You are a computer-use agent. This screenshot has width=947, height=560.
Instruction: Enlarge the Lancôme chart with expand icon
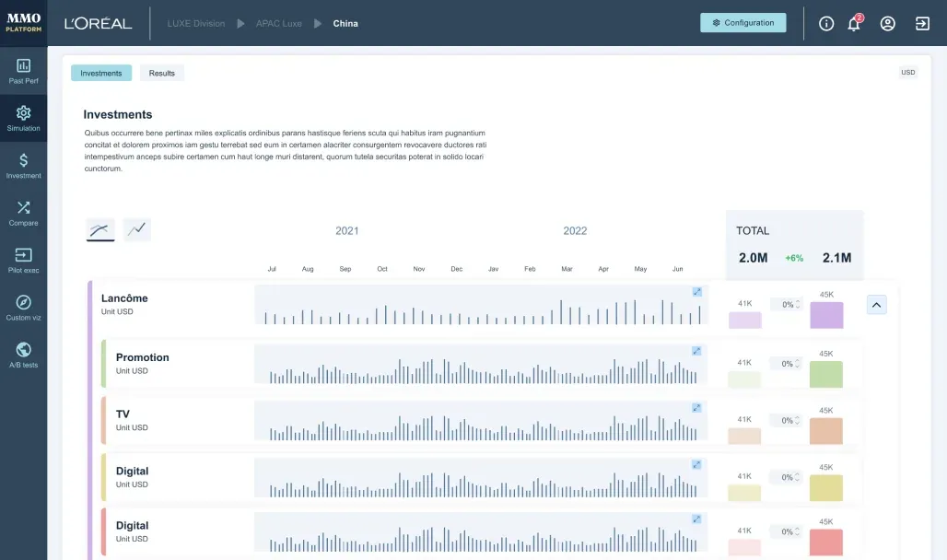pyautogui.click(x=697, y=292)
